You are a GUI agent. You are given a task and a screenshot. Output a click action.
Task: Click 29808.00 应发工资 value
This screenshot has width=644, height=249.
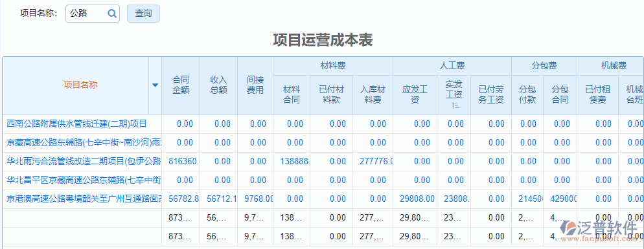(x=417, y=199)
